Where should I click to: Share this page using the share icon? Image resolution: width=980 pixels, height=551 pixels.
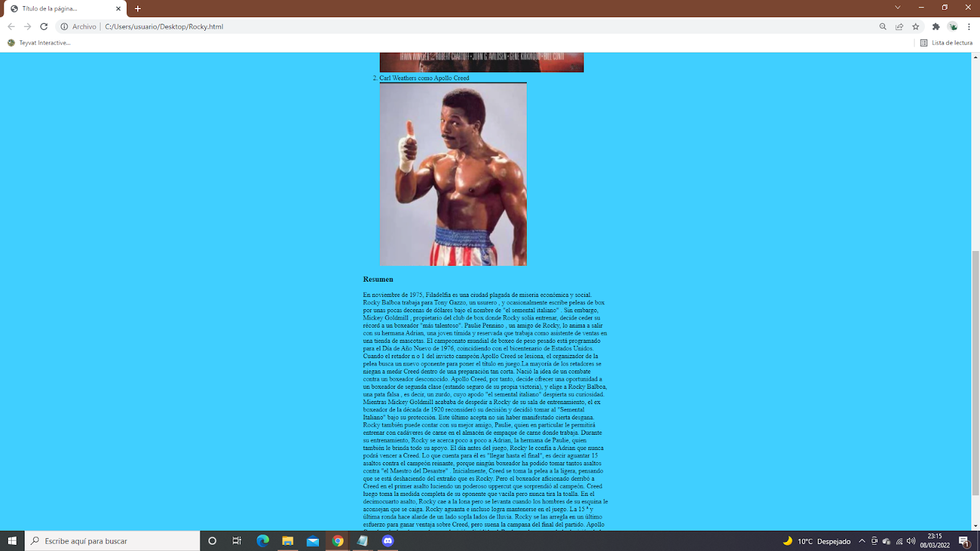pyautogui.click(x=899, y=26)
